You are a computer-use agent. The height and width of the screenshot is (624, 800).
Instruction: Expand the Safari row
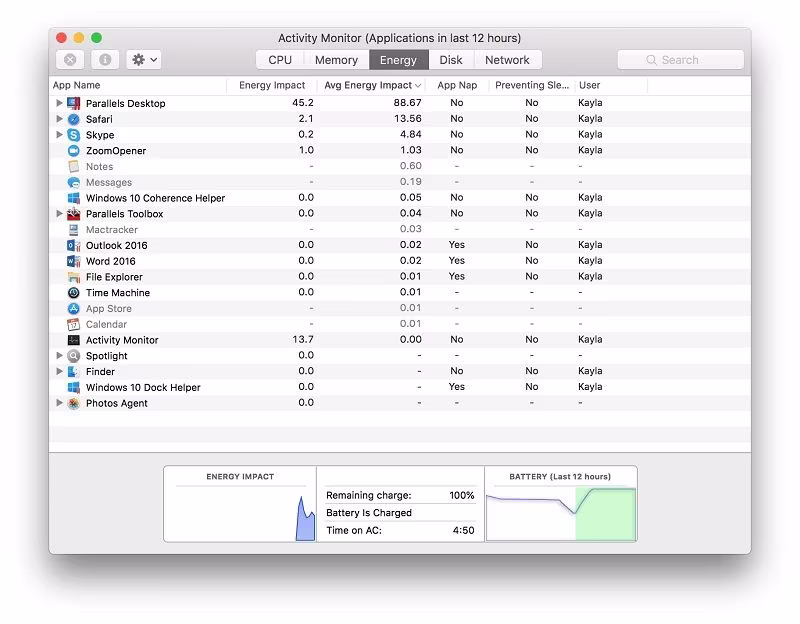(x=59, y=119)
